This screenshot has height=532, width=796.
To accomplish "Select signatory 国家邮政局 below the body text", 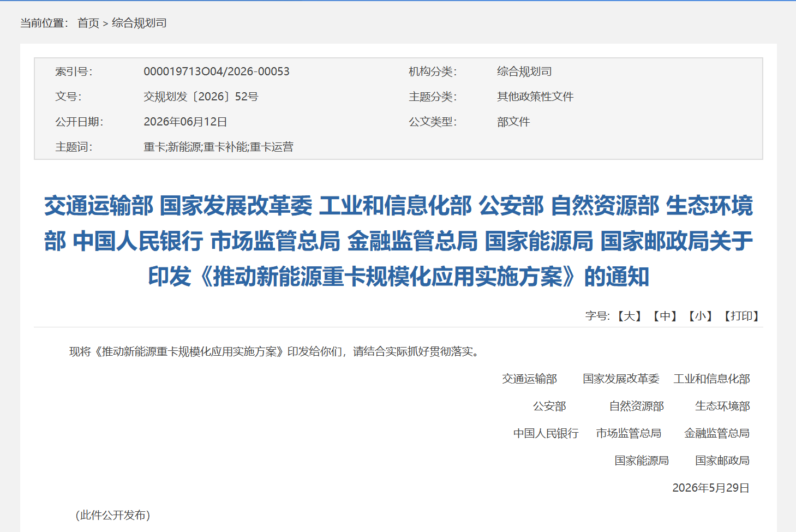I will click(722, 461).
